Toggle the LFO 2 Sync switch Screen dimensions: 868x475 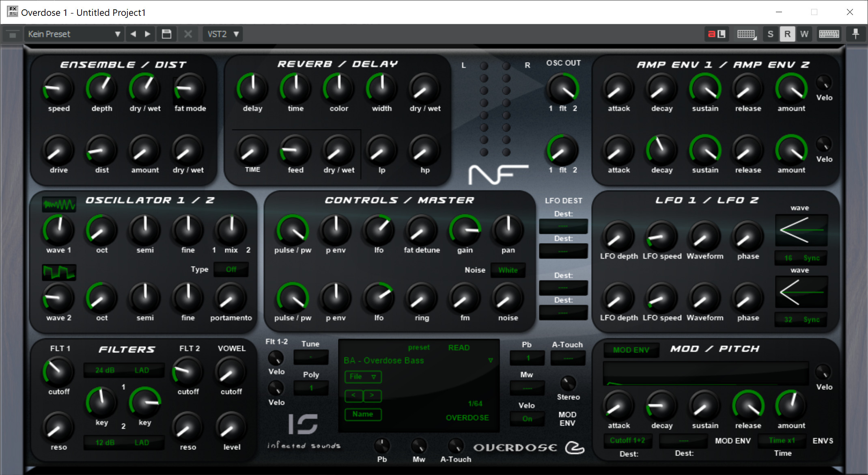[812, 320]
